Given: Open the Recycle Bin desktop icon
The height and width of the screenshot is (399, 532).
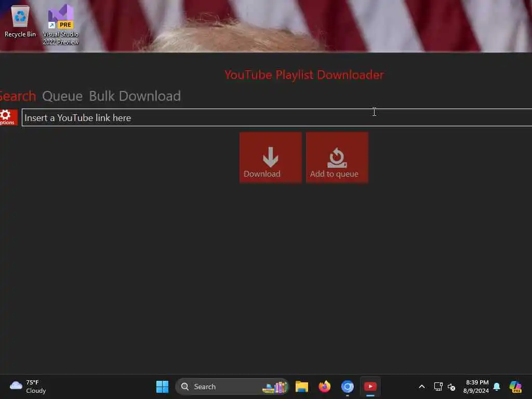Looking at the screenshot, I should tap(20, 22).
